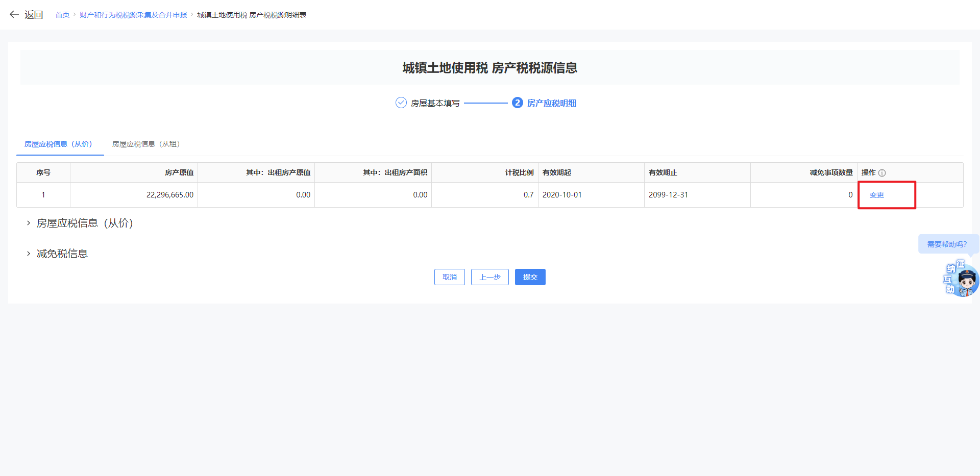Click the completed step checkmark icon
The width and height of the screenshot is (980, 476).
tap(401, 103)
